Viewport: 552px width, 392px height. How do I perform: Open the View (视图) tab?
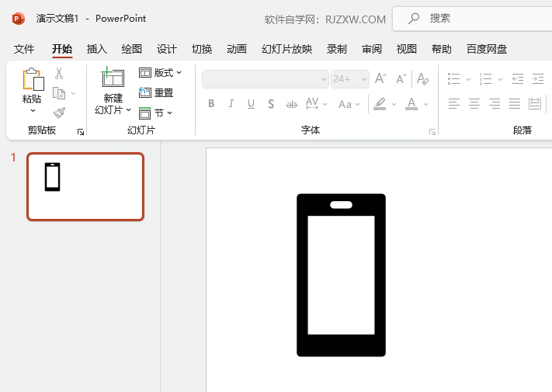(407, 49)
